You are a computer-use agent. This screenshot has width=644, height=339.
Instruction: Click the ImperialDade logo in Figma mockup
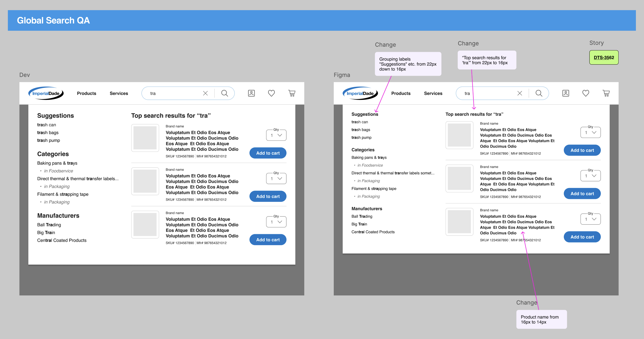pyautogui.click(x=360, y=93)
